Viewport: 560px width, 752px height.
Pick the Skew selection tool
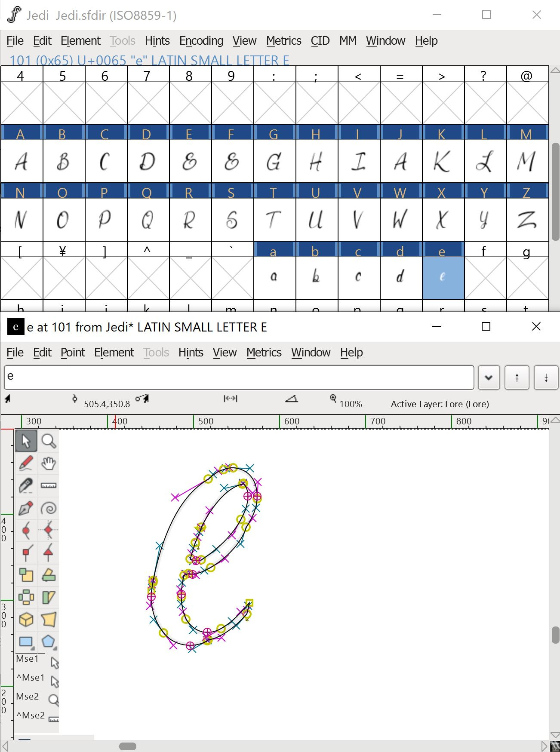click(49, 598)
